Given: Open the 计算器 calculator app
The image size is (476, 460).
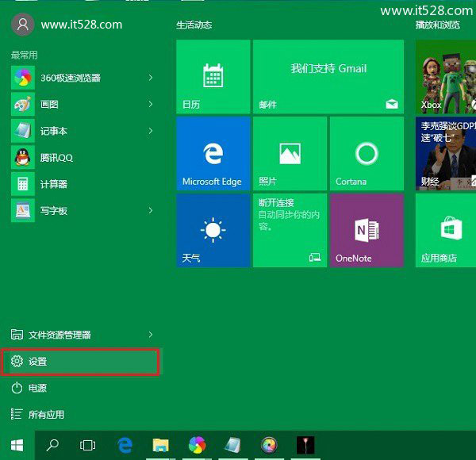Looking at the screenshot, I should [83, 184].
